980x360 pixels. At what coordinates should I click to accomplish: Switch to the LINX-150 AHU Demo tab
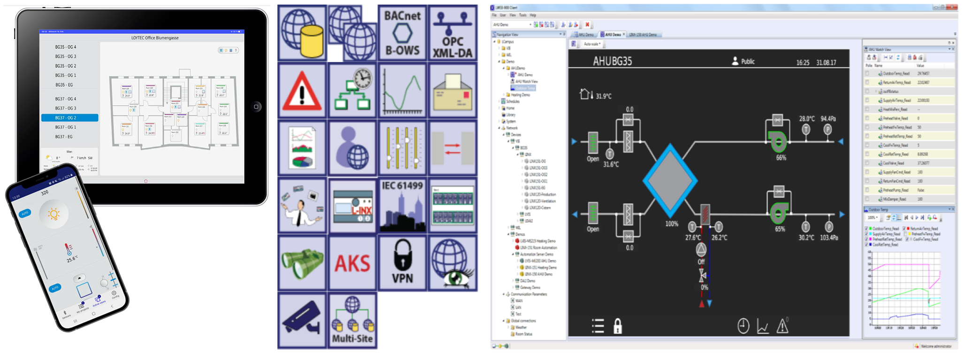(x=643, y=35)
